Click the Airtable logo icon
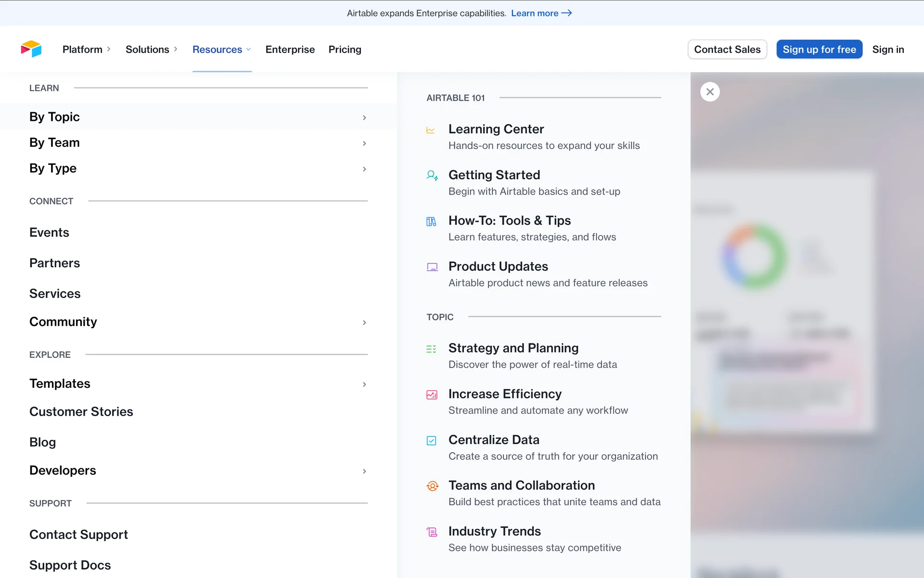This screenshot has height=578, width=924. pyautogui.click(x=31, y=49)
